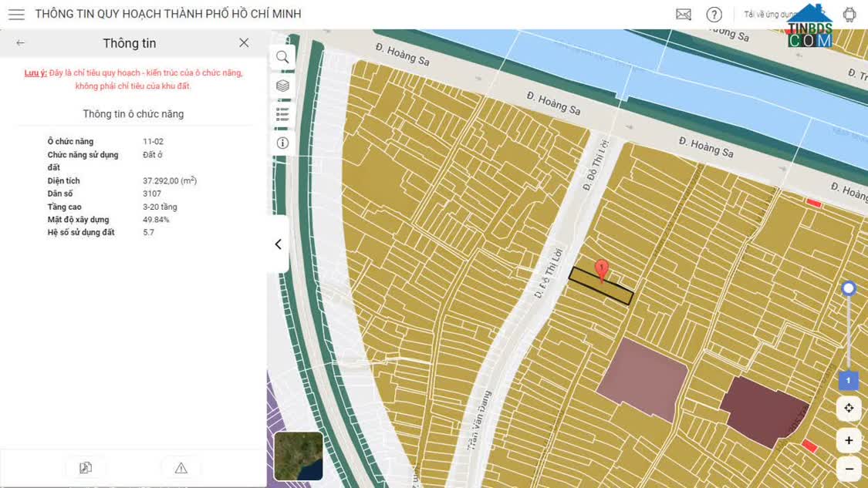
Task: Click the zoom slider handle
Action: point(848,288)
